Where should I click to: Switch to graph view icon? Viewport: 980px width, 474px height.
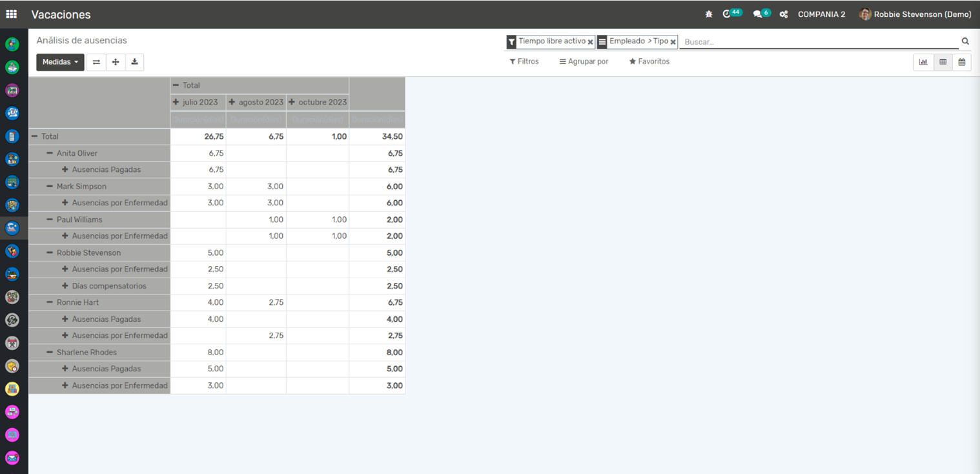pyautogui.click(x=923, y=62)
